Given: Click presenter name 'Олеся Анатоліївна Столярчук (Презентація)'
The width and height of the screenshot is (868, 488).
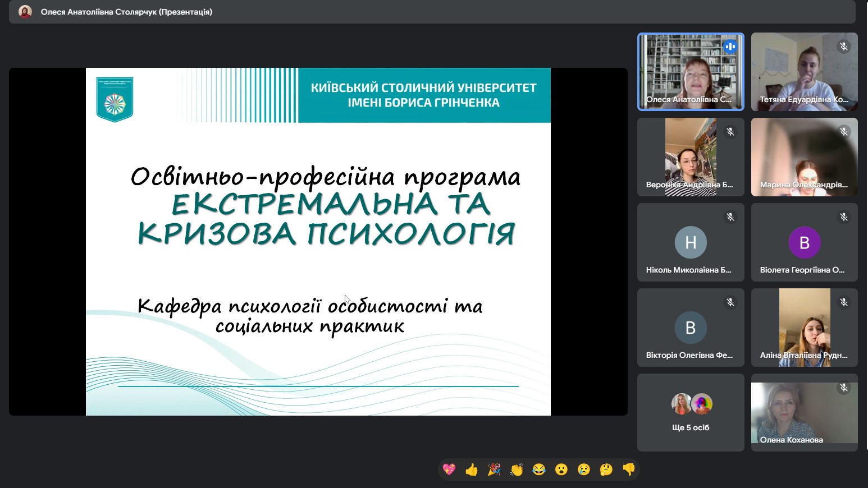Looking at the screenshot, I should point(126,12).
